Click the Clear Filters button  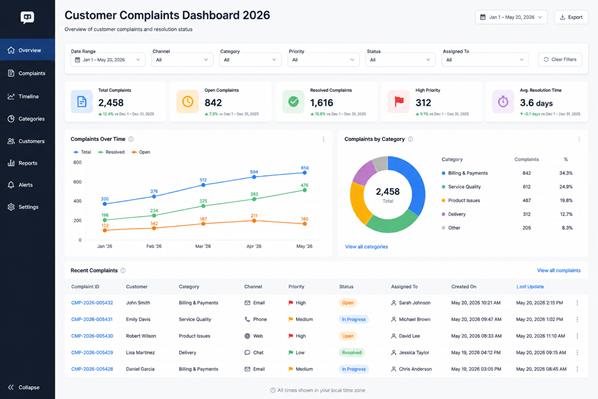(x=560, y=60)
